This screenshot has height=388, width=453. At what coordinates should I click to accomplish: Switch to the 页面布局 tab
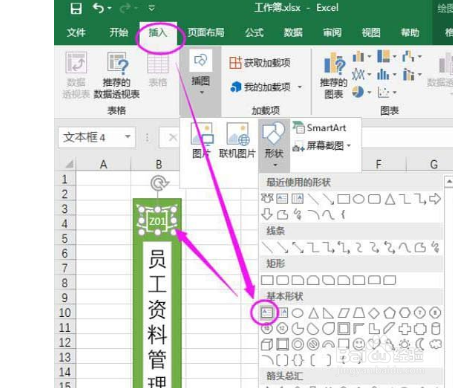click(x=206, y=32)
